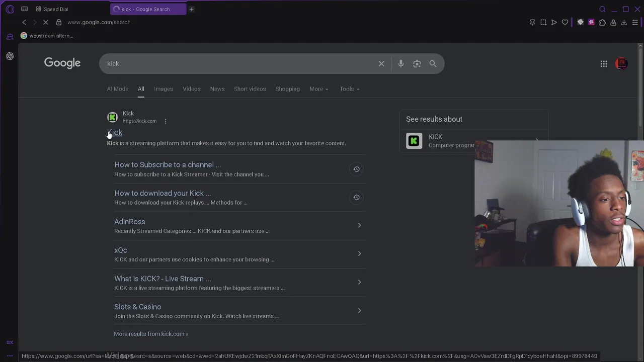Click More results from kick.com
This screenshot has width=644, height=362.
[151, 334]
